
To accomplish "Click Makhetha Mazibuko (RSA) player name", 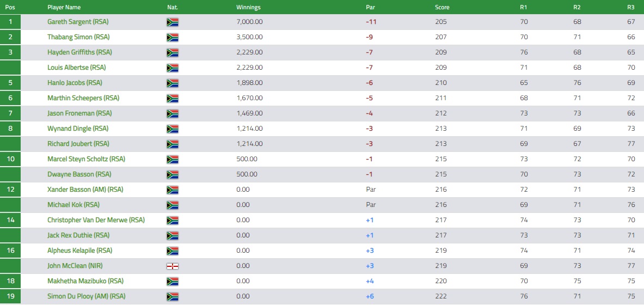I will pos(85,280).
